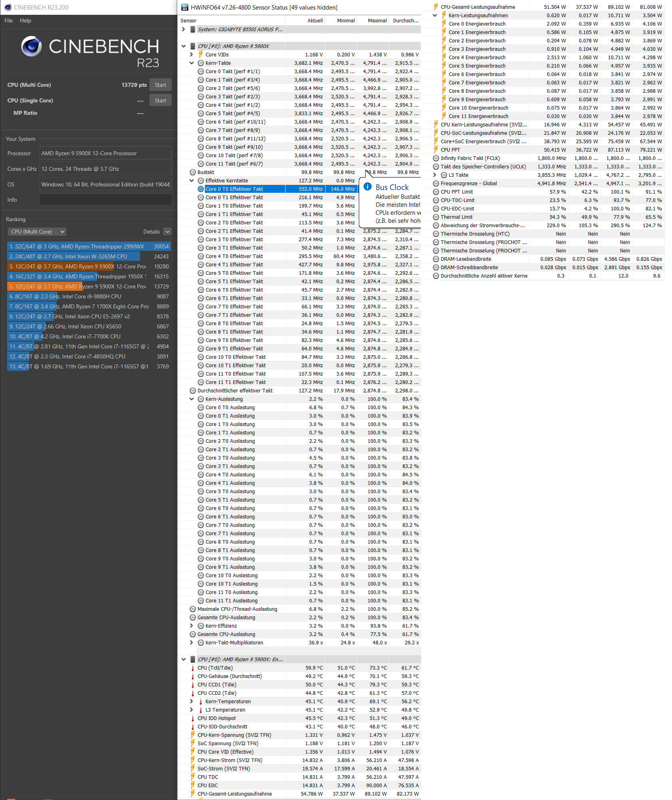The height and width of the screenshot is (800, 672).
Task: Click the HWiNFO64 title bar icon
Action: [x=185, y=7]
